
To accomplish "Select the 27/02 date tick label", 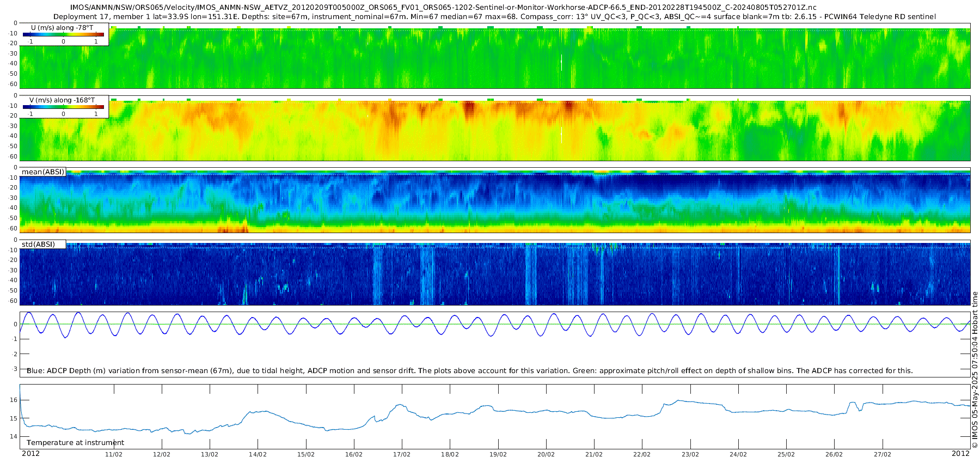I will [883, 454].
